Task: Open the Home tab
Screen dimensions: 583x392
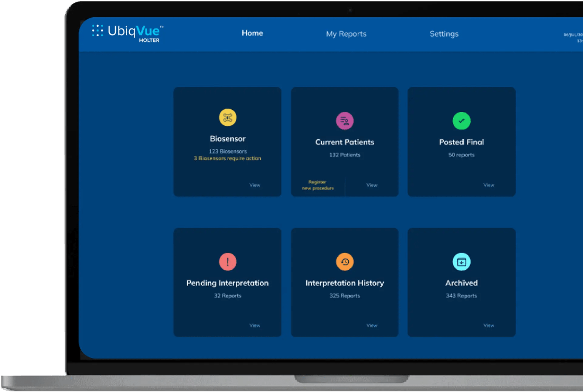Action: tap(252, 33)
